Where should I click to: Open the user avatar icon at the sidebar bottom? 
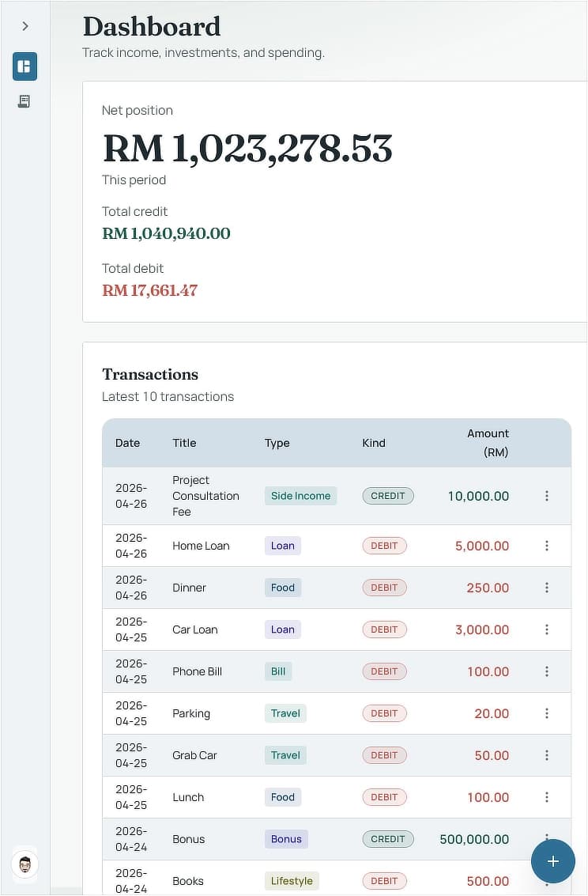click(24, 864)
